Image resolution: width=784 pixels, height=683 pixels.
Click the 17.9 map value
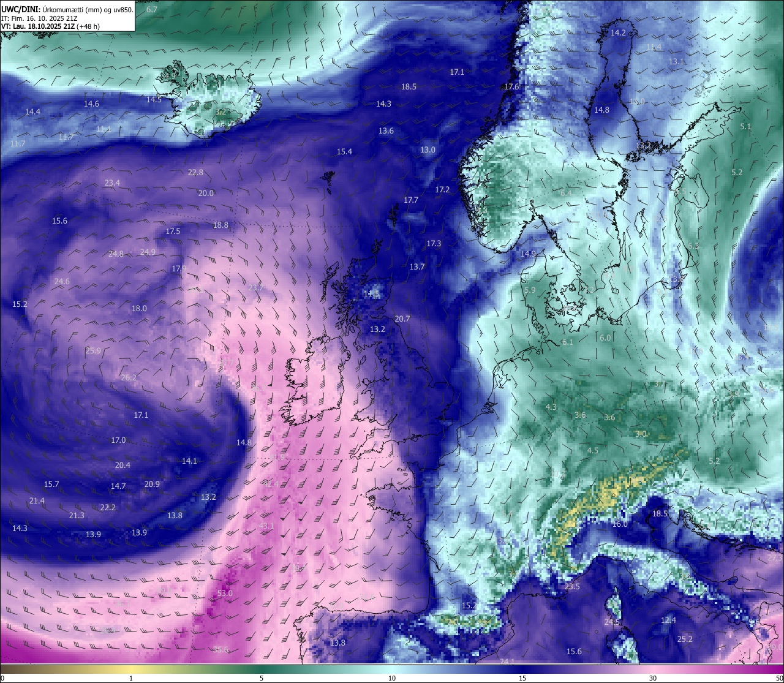[x=179, y=268]
